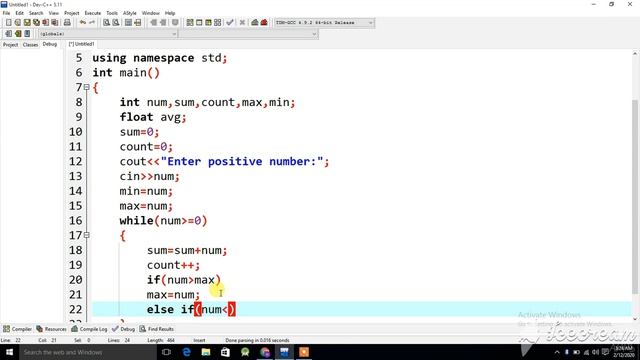Open Microsoft Edge from the taskbar

click(x=186, y=352)
